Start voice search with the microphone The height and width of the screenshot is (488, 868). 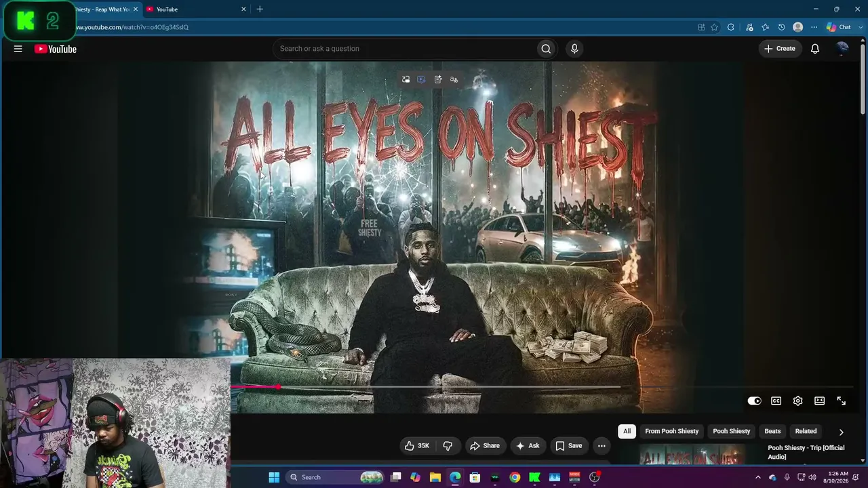coord(574,49)
